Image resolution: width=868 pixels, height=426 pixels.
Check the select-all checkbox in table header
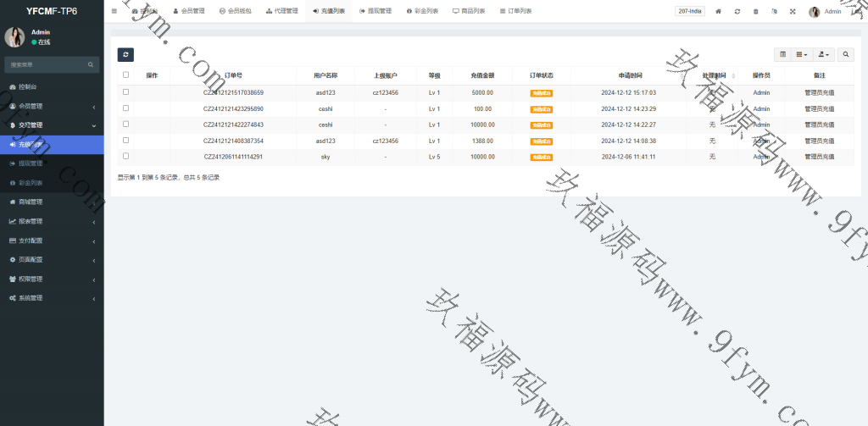coord(126,75)
